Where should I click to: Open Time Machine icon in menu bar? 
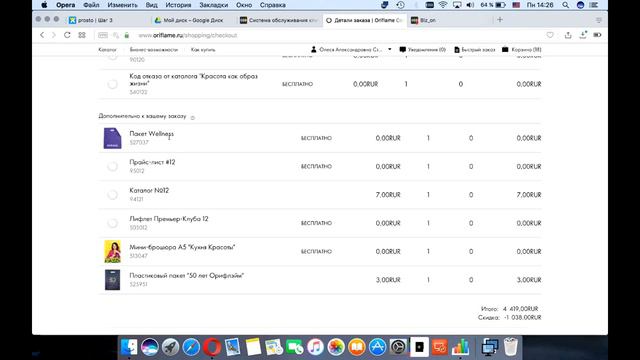(x=400, y=5)
